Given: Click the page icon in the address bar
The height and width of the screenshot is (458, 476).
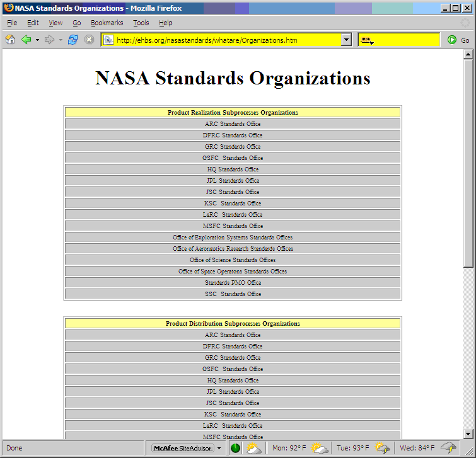Looking at the screenshot, I should tap(108, 40).
